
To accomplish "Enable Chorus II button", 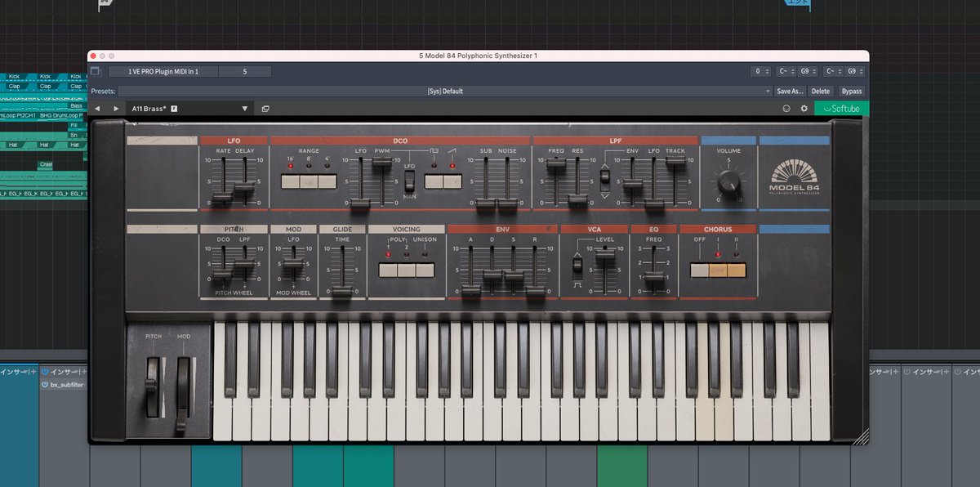I will (737, 270).
